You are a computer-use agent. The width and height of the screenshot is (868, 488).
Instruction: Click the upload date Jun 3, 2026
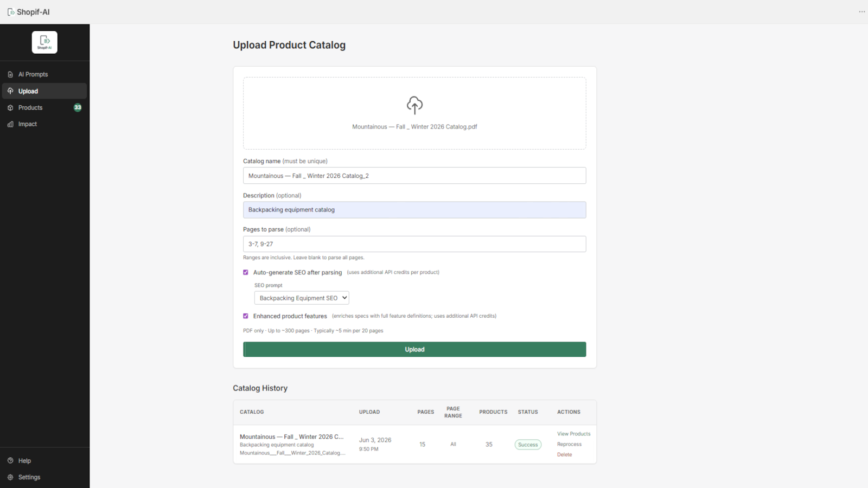pos(375,440)
